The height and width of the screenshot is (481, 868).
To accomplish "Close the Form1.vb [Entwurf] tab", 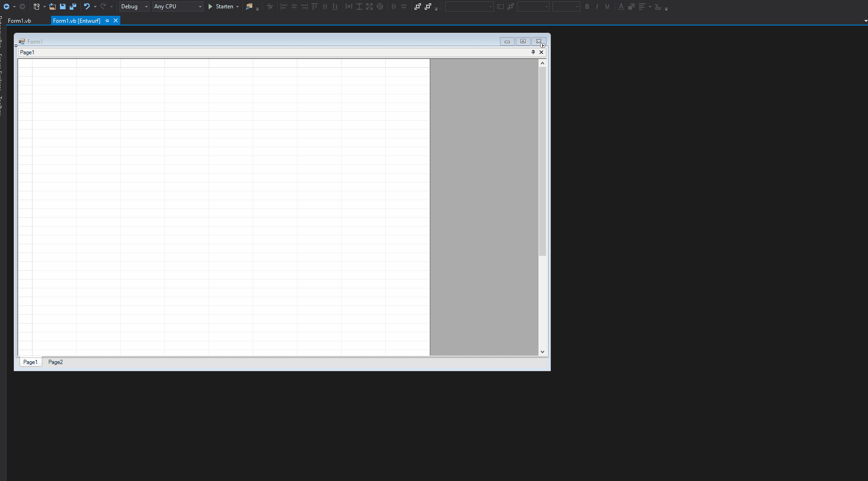I will (116, 20).
